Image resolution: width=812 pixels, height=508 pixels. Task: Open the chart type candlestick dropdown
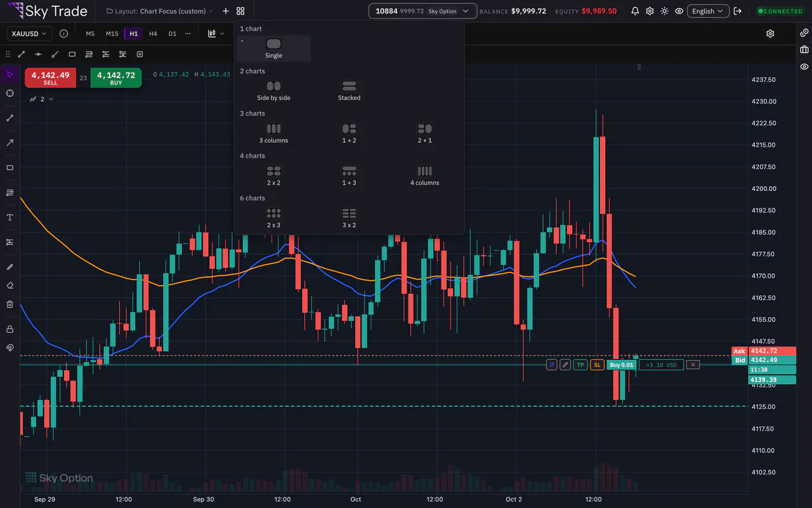(216, 34)
